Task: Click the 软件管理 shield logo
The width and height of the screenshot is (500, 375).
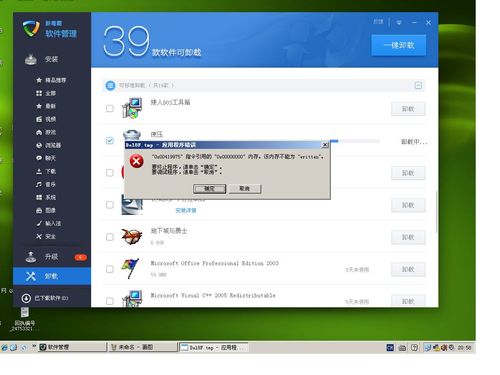Action: pos(31,29)
